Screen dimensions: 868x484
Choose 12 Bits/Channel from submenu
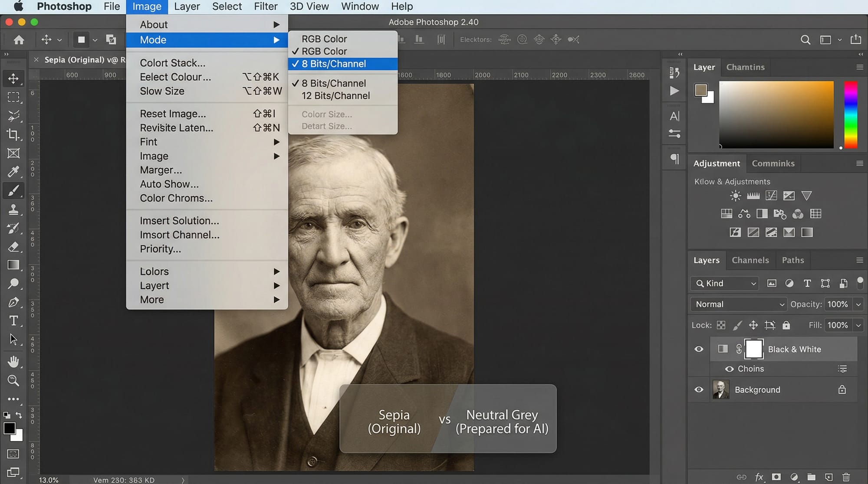[335, 96]
